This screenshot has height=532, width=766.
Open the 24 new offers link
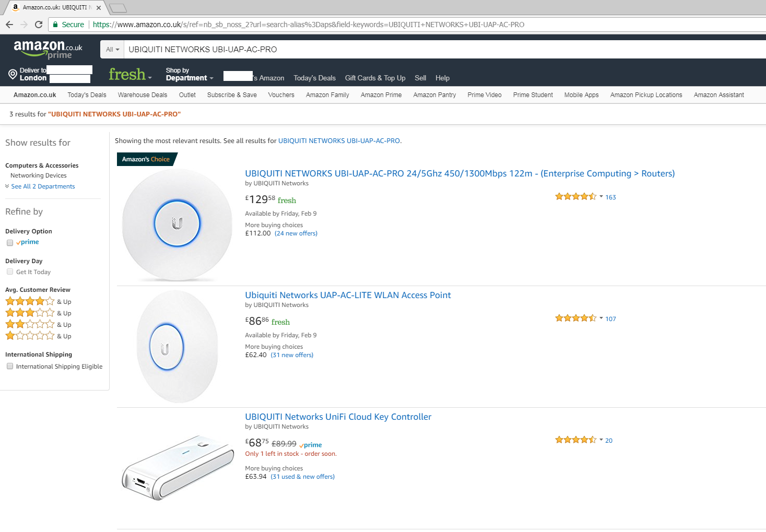pos(296,233)
